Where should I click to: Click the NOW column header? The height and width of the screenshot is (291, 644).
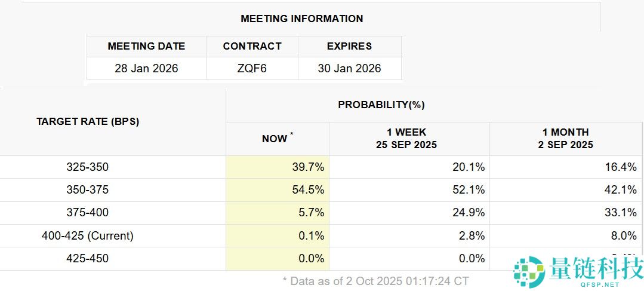(x=275, y=139)
